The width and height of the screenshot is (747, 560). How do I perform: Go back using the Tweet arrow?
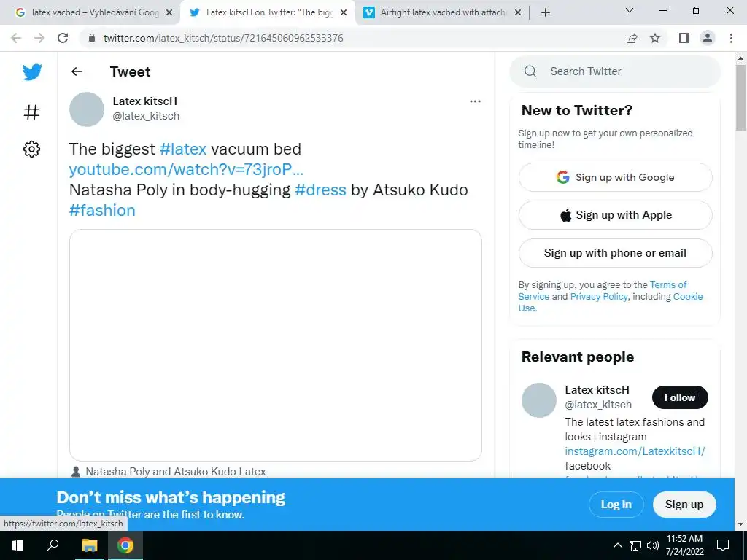[77, 71]
